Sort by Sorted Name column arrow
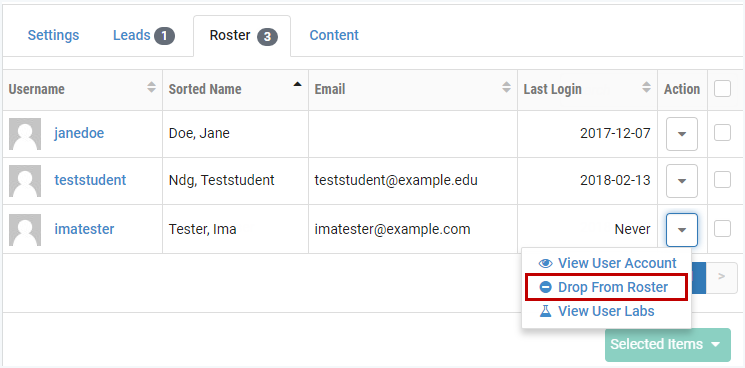This screenshot has width=745, height=368. click(297, 85)
